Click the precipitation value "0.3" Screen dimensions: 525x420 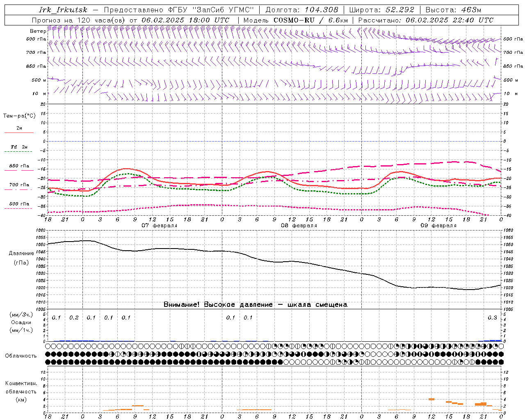492,318
